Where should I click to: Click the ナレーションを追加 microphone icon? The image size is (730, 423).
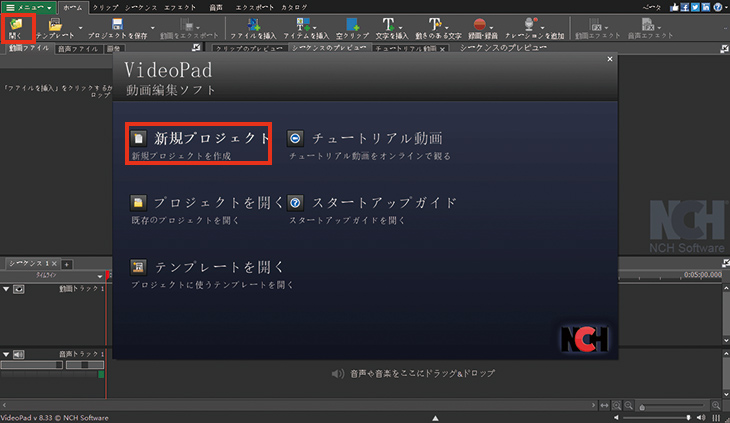529,24
